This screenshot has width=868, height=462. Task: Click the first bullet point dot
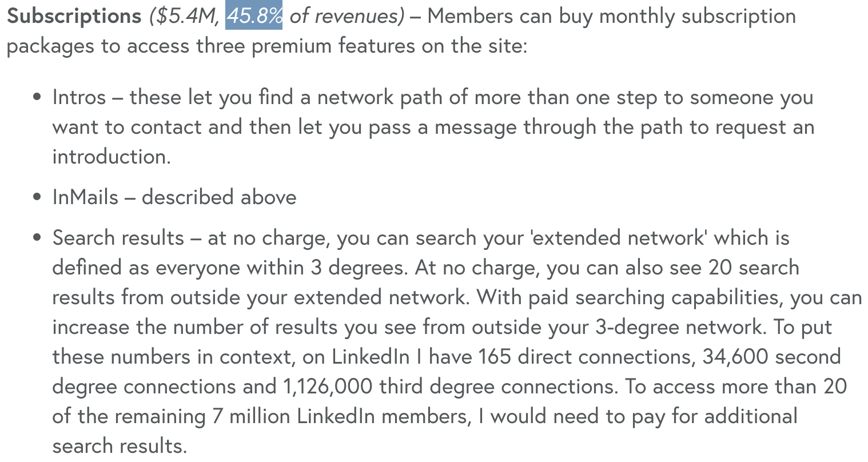(x=37, y=97)
